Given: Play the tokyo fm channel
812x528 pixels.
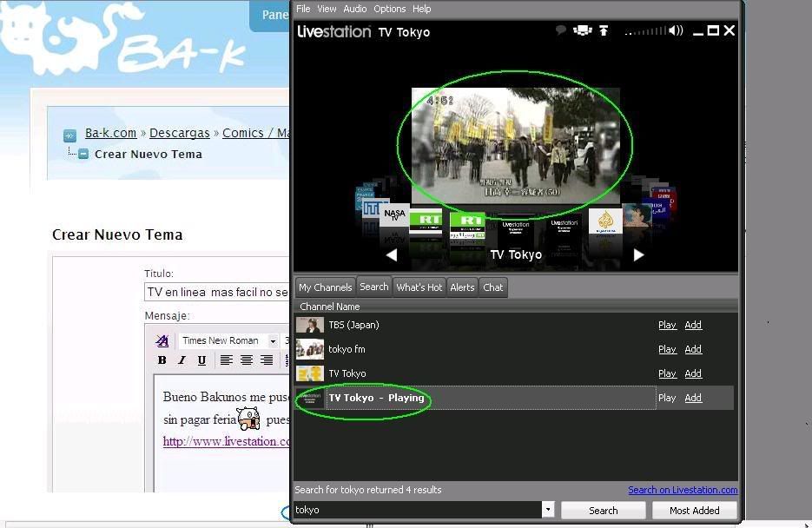Looking at the screenshot, I should click(x=667, y=349).
